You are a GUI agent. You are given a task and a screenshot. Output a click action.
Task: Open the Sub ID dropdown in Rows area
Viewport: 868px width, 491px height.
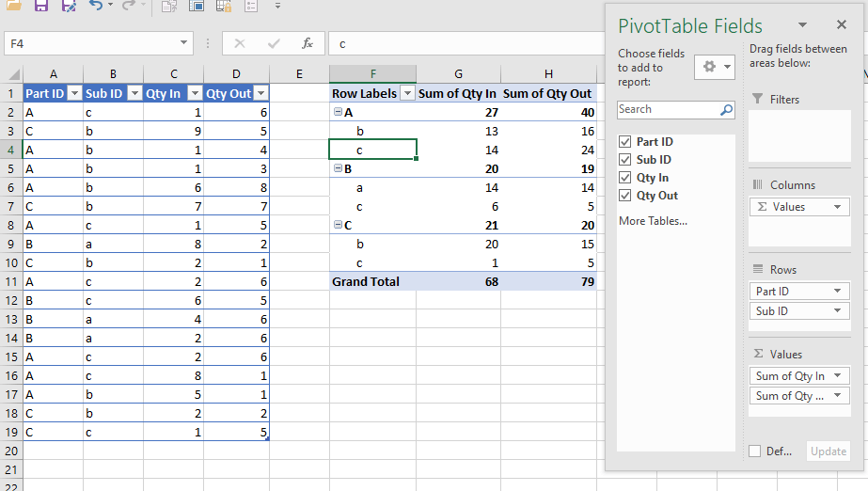838,311
